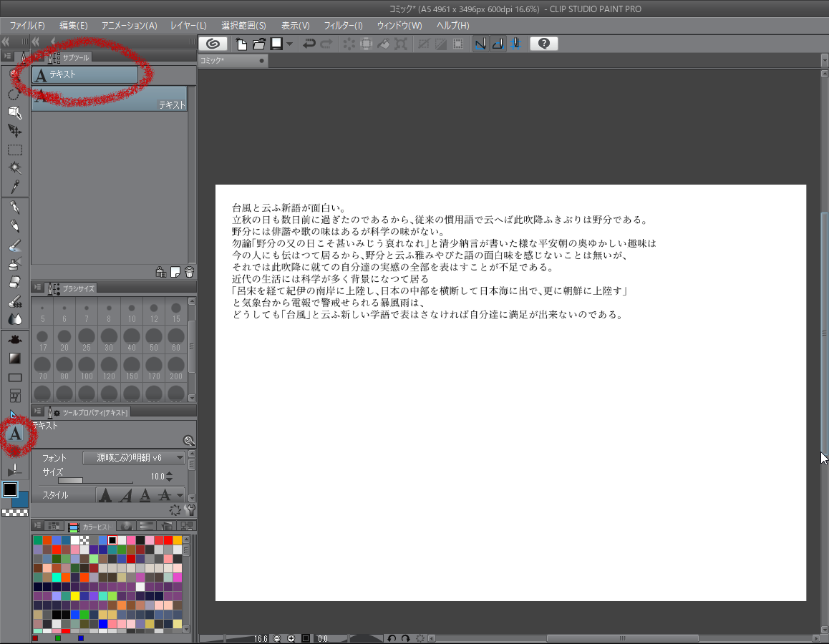Image resolution: width=829 pixels, height=644 pixels.
Task: Select the Eyedropper tool
Action: [x=15, y=187]
